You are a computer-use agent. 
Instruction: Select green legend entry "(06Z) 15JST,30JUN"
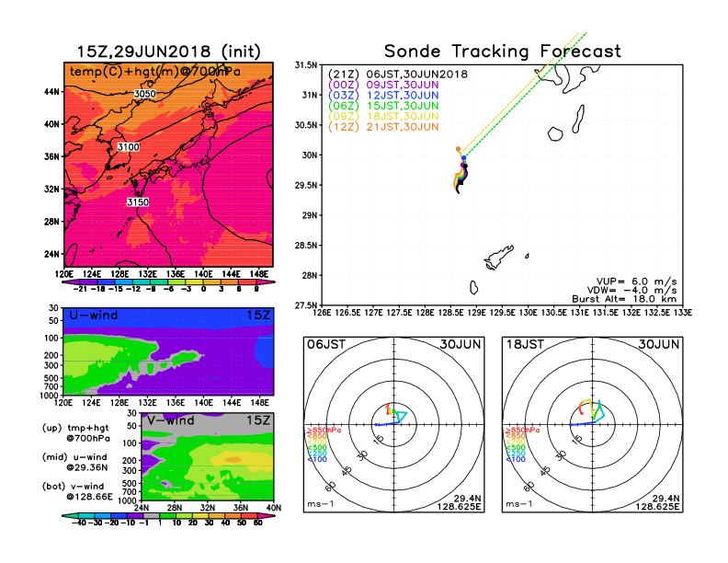click(x=383, y=106)
